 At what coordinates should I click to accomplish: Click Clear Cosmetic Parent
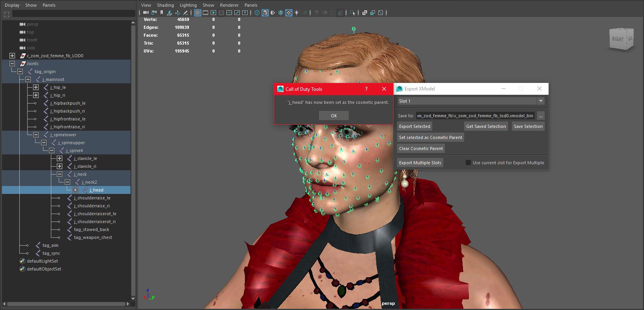421,148
